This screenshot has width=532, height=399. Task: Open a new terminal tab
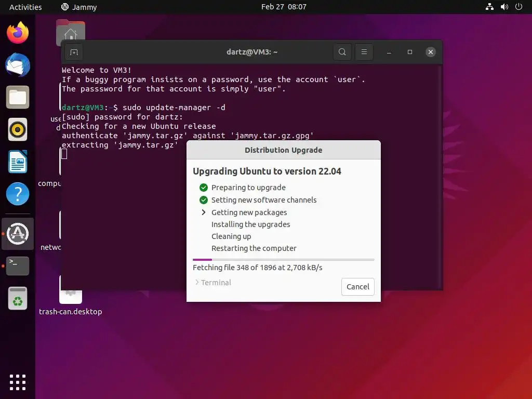coord(74,52)
